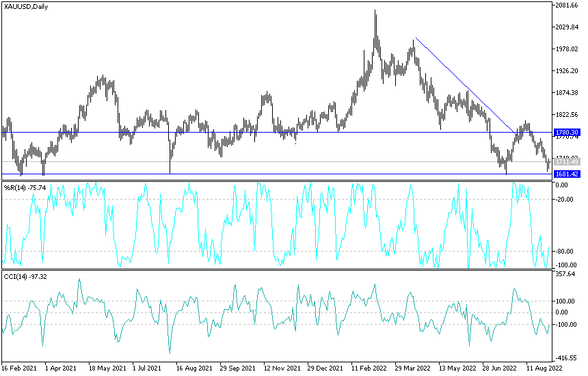588x376 pixels.
Task: Select the 1780.30 price level tag
Action: 567,133
